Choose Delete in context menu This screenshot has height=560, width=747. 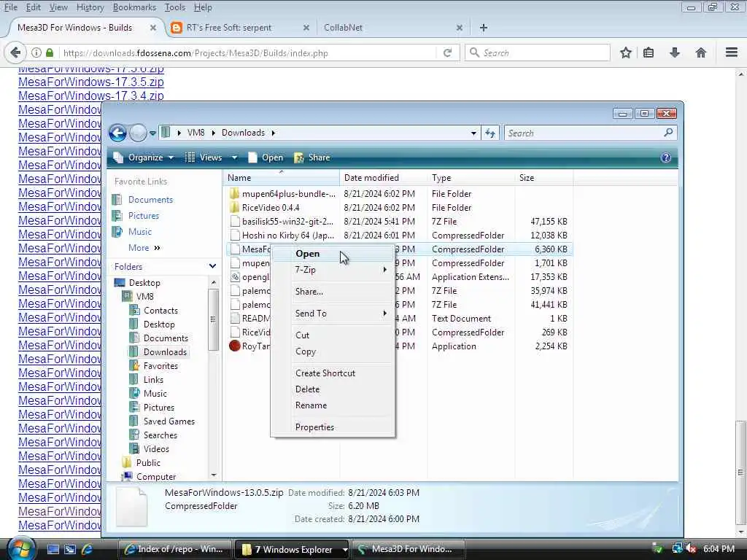pyautogui.click(x=333, y=389)
